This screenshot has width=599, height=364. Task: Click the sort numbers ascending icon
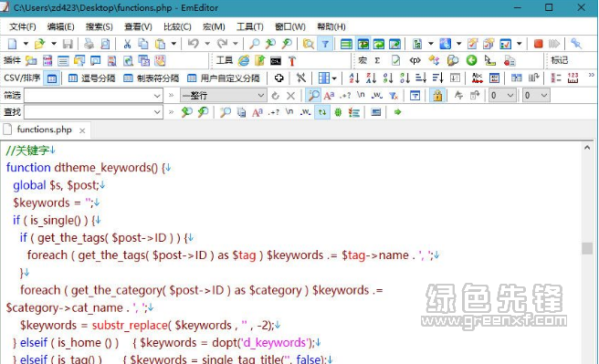coord(388,78)
